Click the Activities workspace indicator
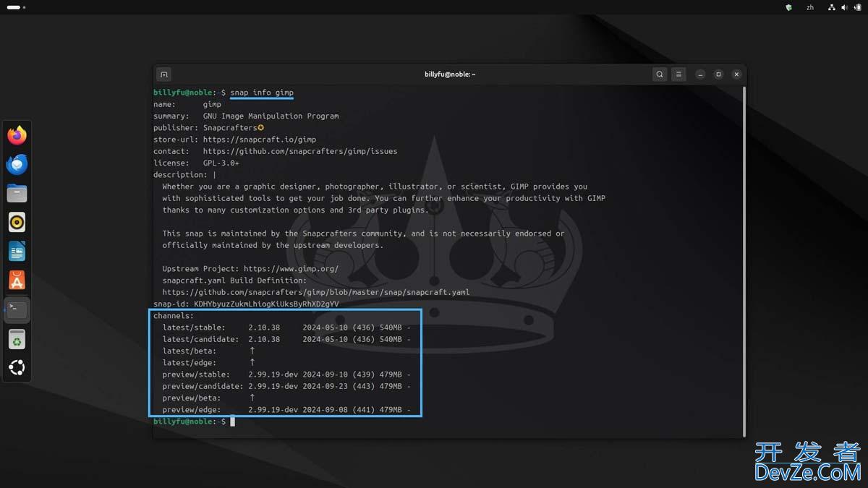This screenshot has width=868, height=488. coord(16,7)
